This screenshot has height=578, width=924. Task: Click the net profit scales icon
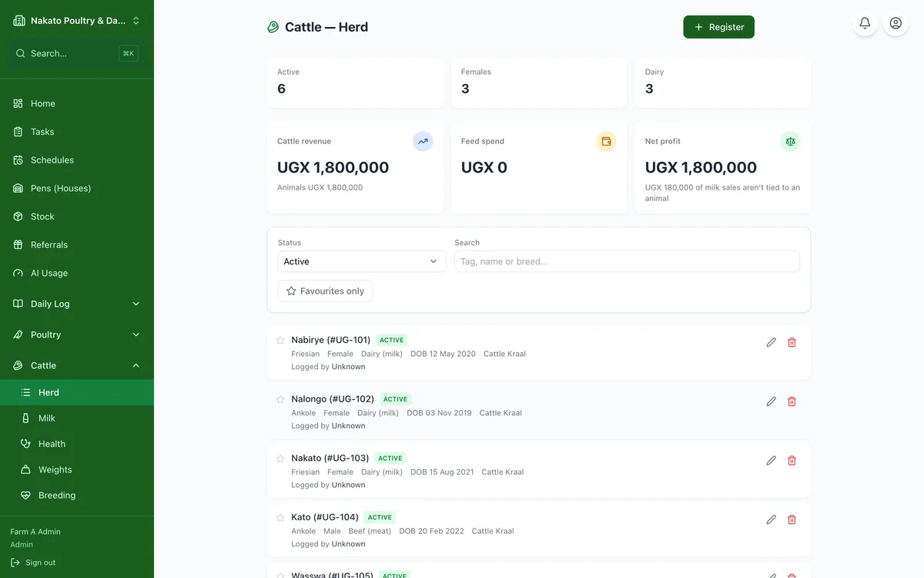(790, 141)
